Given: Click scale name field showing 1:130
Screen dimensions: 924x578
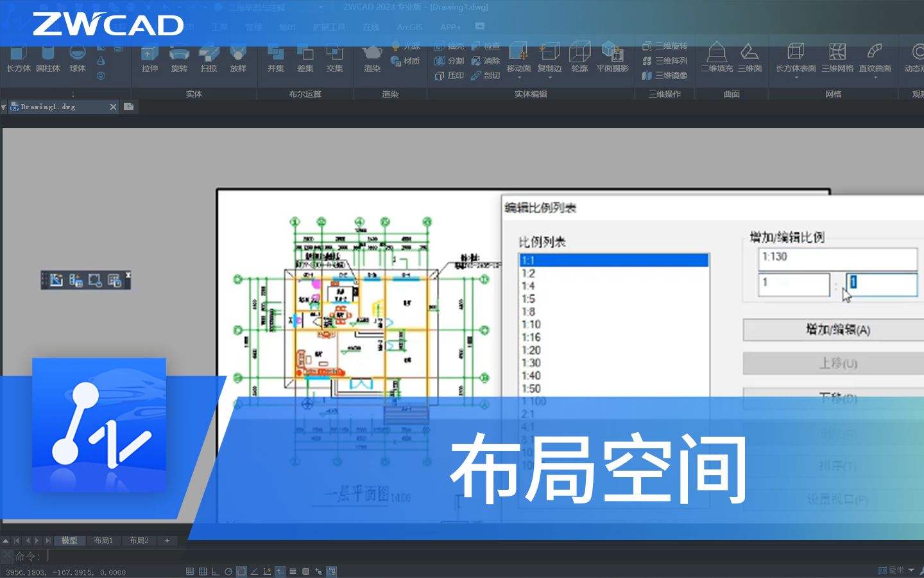Looking at the screenshot, I should tap(837, 258).
